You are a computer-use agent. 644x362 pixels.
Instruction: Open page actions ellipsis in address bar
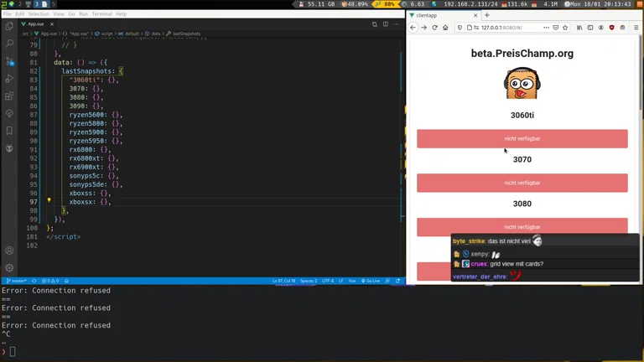click(546, 28)
